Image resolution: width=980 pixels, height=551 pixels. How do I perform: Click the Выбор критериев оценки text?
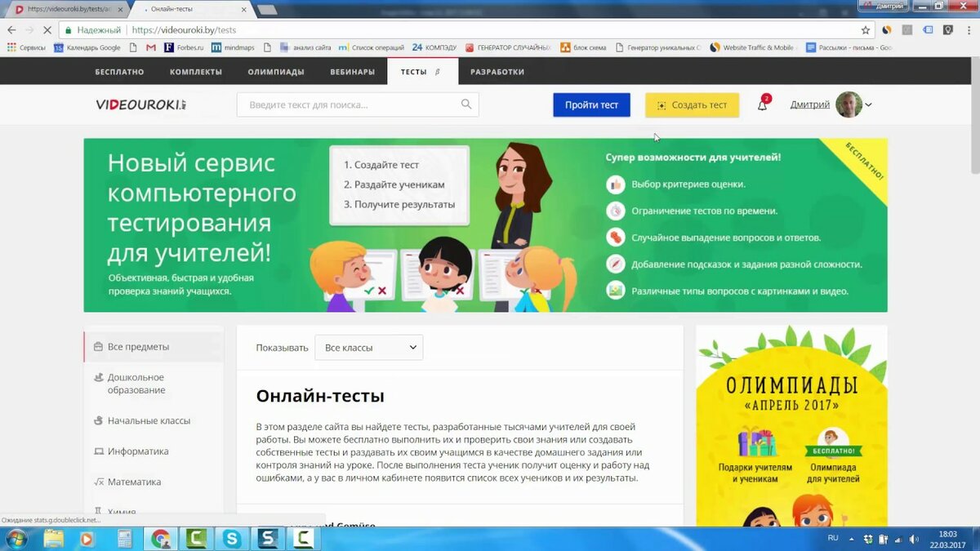[x=688, y=184]
